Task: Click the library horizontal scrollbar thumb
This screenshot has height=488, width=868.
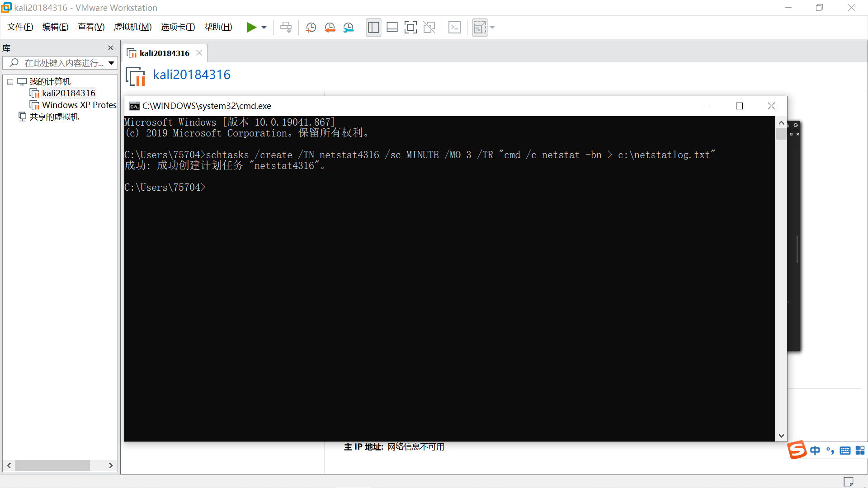Action: coord(52,465)
